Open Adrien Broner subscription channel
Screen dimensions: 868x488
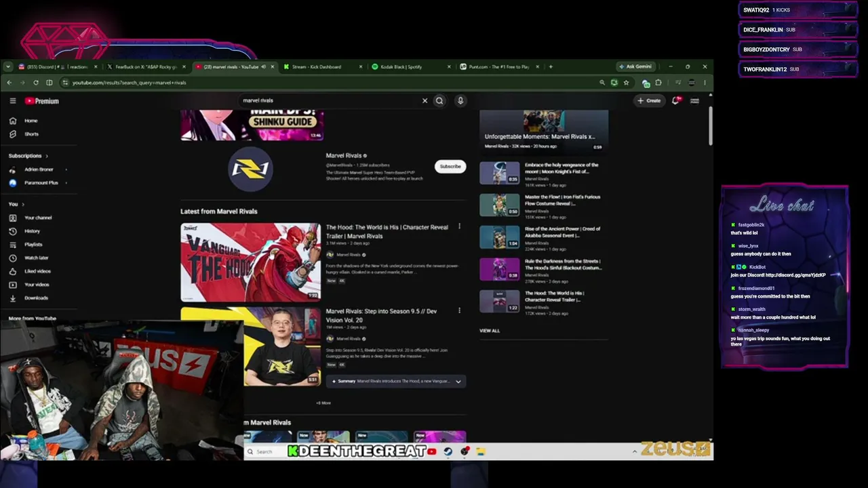(38, 169)
